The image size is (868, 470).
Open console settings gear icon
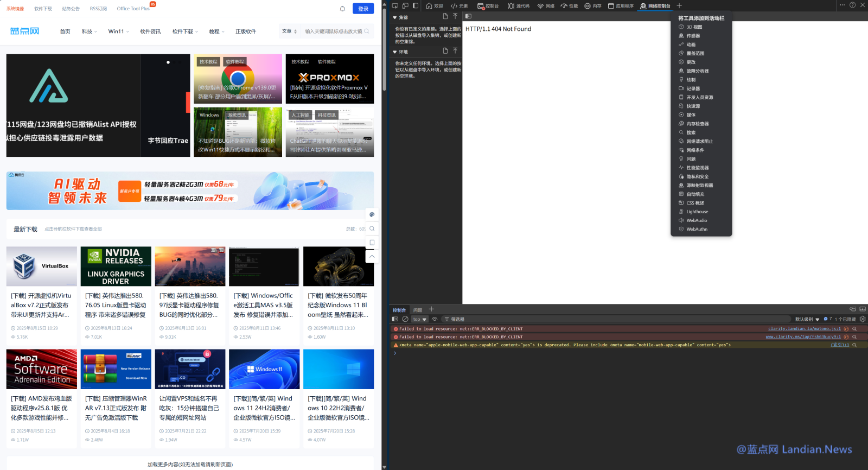862,319
